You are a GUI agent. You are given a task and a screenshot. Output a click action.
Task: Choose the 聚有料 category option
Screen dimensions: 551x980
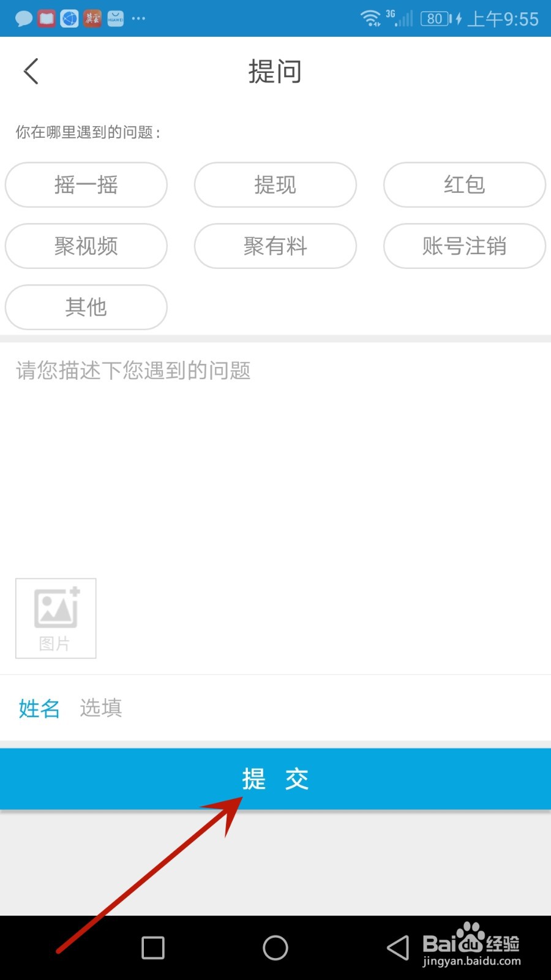(x=275, y=246)
